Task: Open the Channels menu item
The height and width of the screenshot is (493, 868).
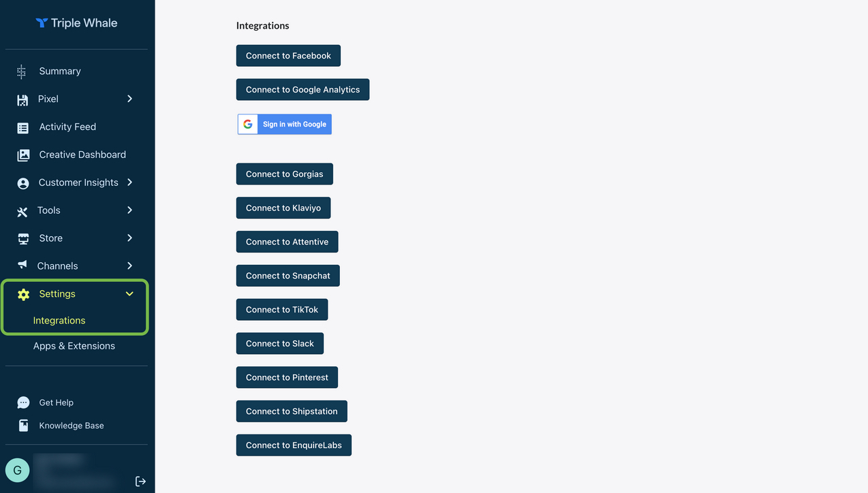Action: point(57,266)
